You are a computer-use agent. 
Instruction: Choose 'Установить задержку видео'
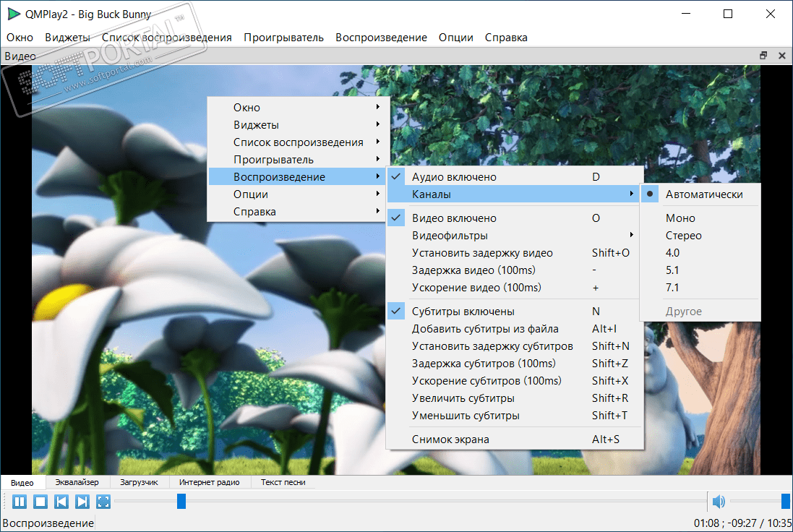pos(515,253)
